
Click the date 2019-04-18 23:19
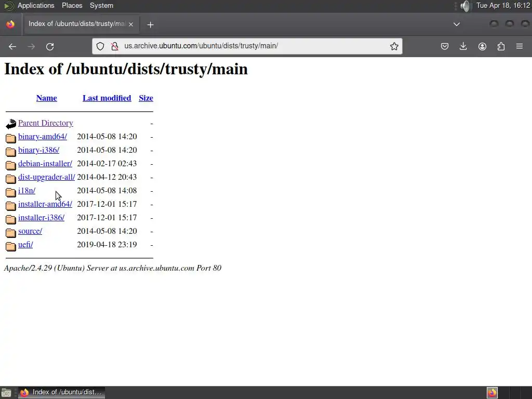[107, 245]
